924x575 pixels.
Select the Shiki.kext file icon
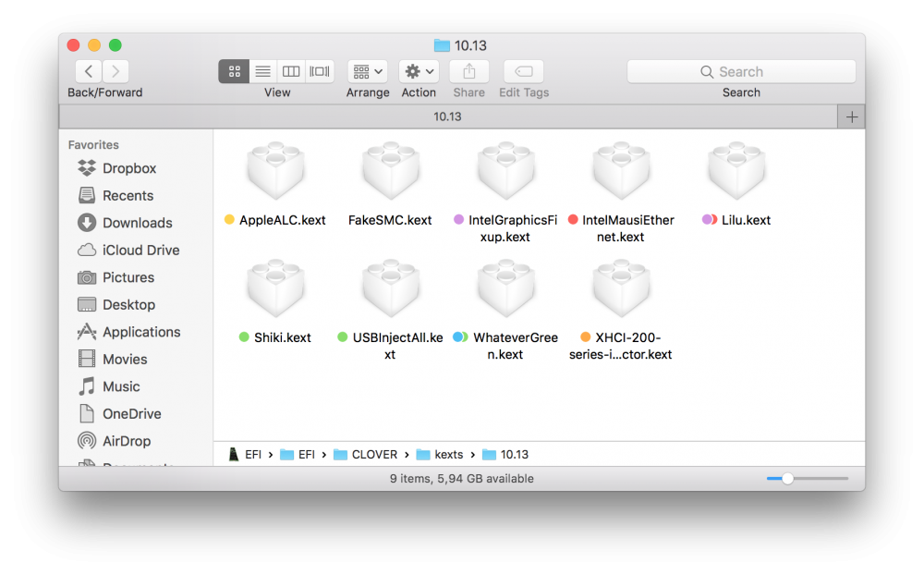click(x=275, y=289)
